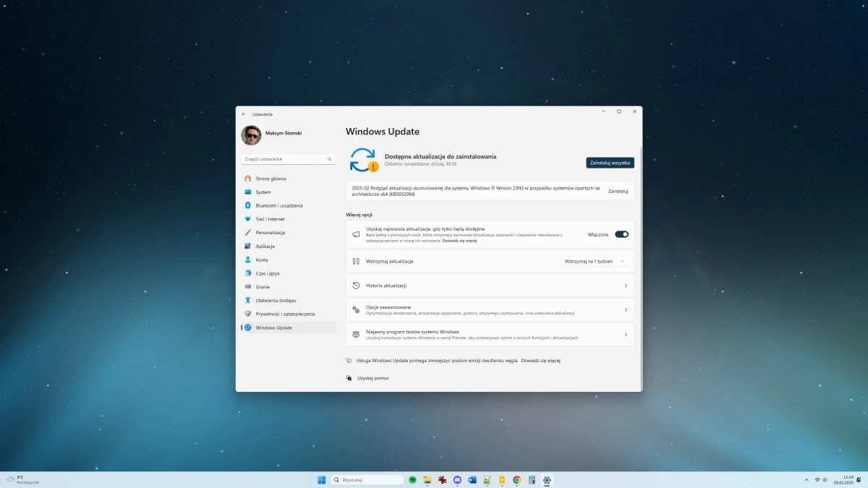Expand the Opcje zaawansowane chevron

(x=625, y=309)
